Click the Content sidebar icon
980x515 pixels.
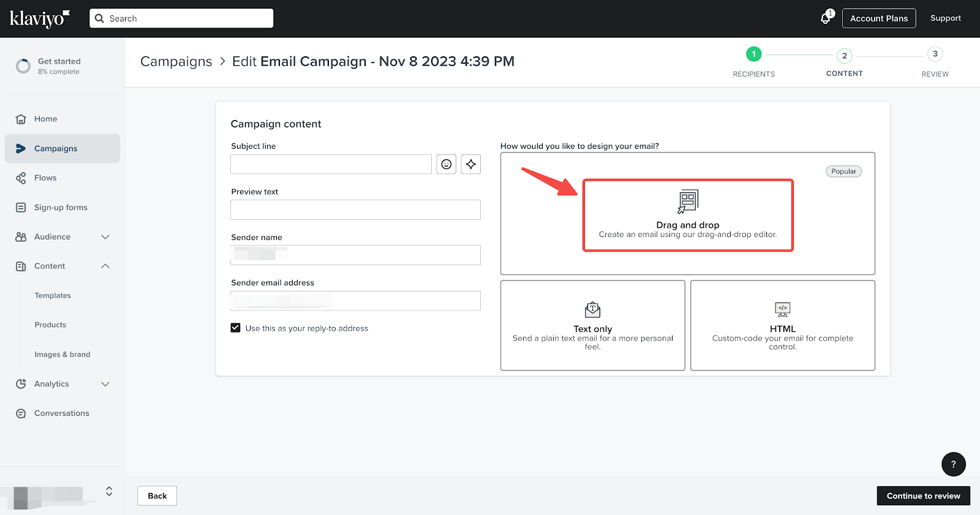[x=21, y=266]
